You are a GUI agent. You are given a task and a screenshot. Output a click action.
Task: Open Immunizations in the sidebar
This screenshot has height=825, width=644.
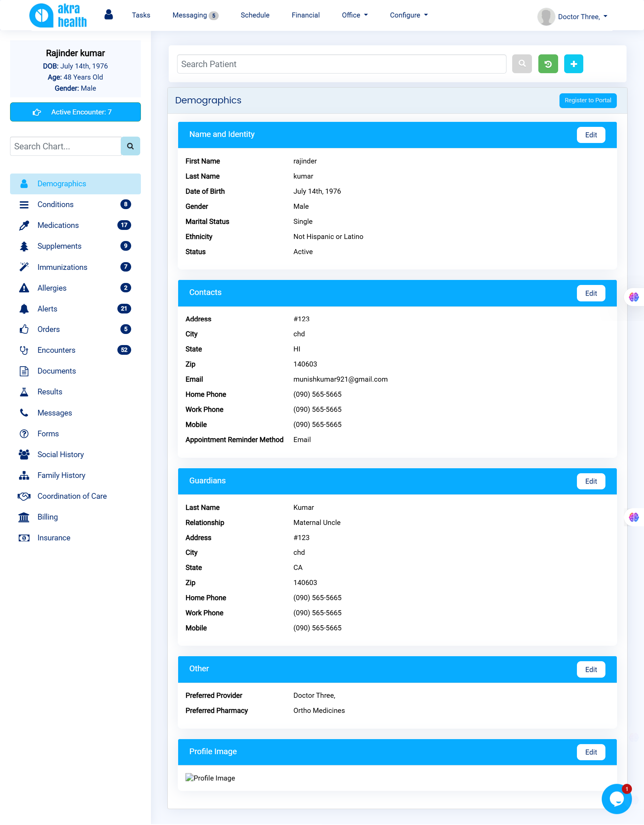pyautogui.click(x=62, y=267)
